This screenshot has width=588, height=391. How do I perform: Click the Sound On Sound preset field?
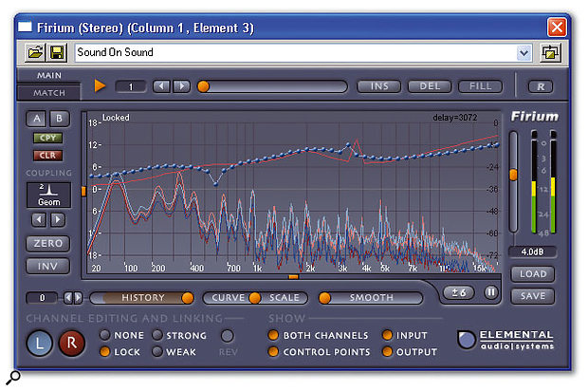[x=296, y=53]
